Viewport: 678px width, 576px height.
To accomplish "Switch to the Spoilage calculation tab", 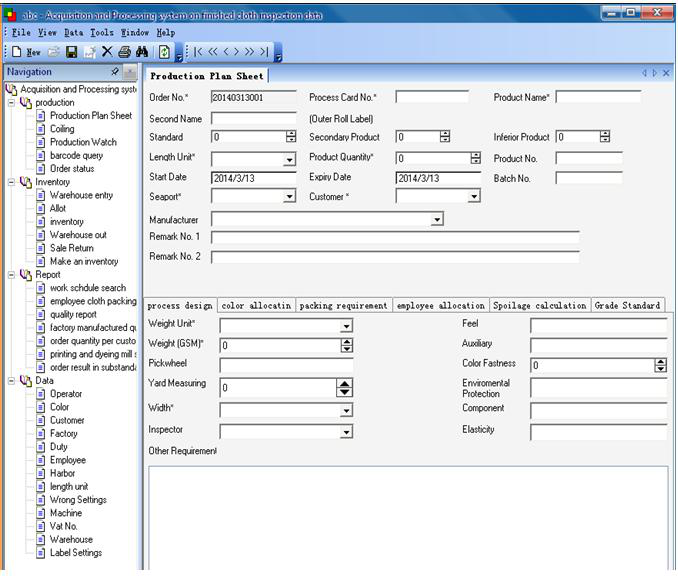I will 540,305.
